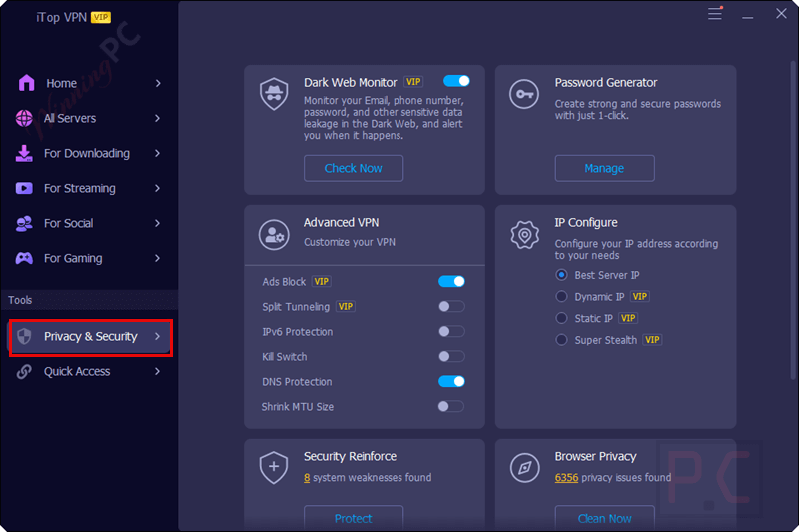
Task: Open the hamburger menu icon
Action: click(715, 13)
